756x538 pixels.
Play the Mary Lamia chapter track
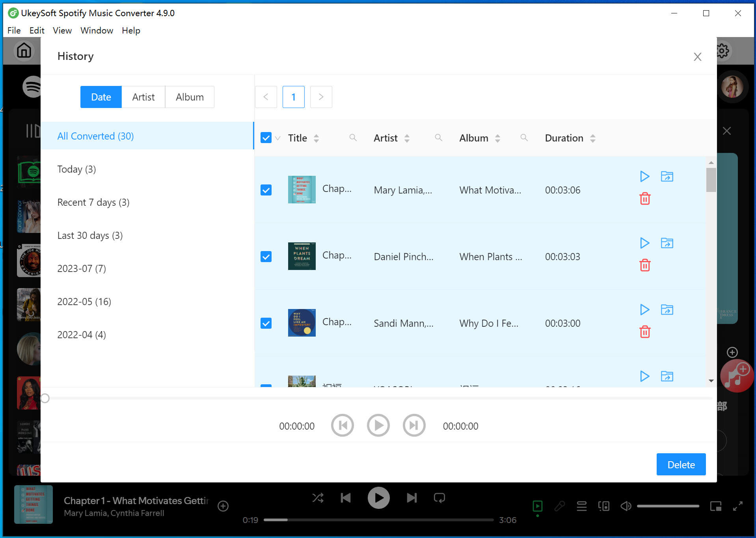pyautogui.click(x=644, y=176)
